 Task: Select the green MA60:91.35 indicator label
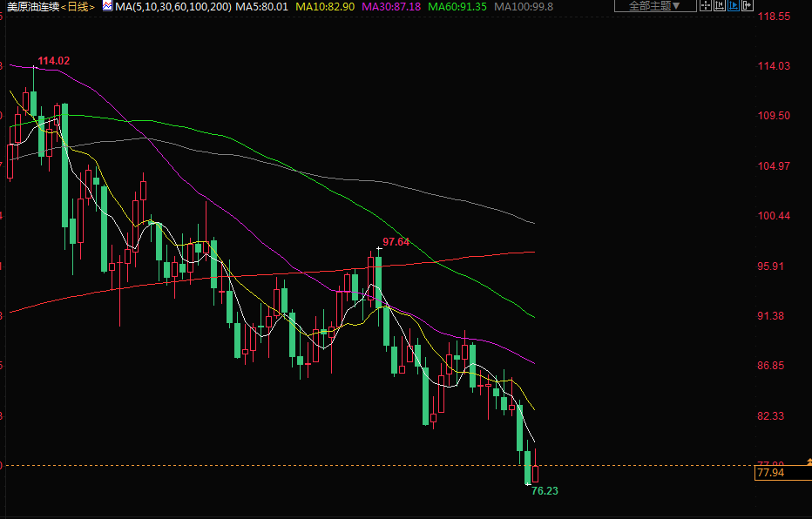(x=457, y=7)
